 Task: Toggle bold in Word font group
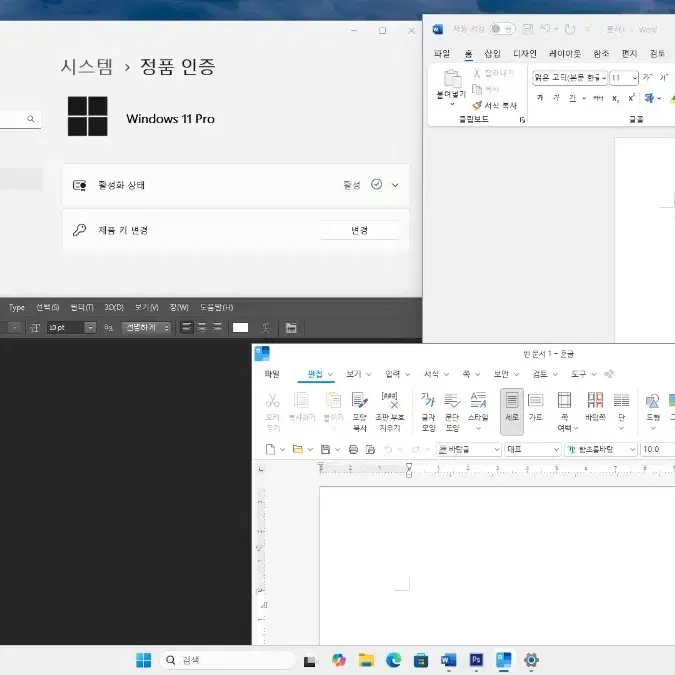click(x=540, y=98)
